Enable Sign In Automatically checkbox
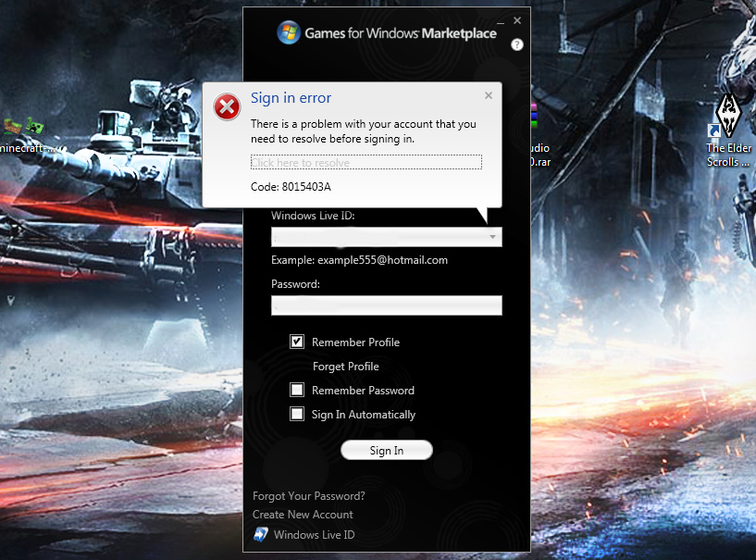Screen dimensions: 756x560 297,414
